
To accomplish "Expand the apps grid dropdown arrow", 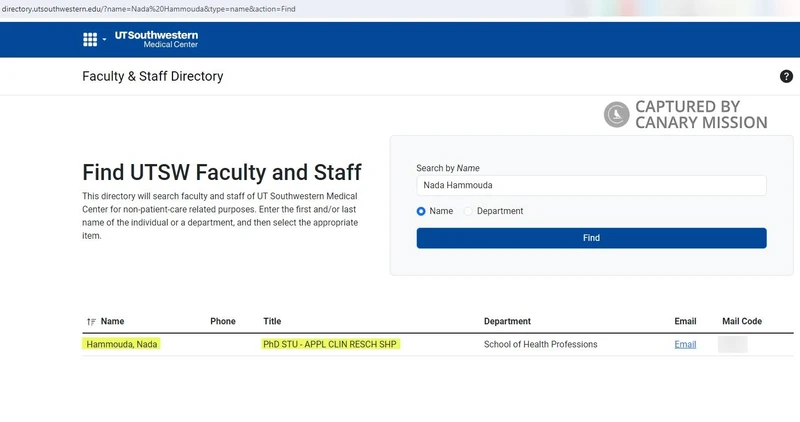I will point(104,39).
